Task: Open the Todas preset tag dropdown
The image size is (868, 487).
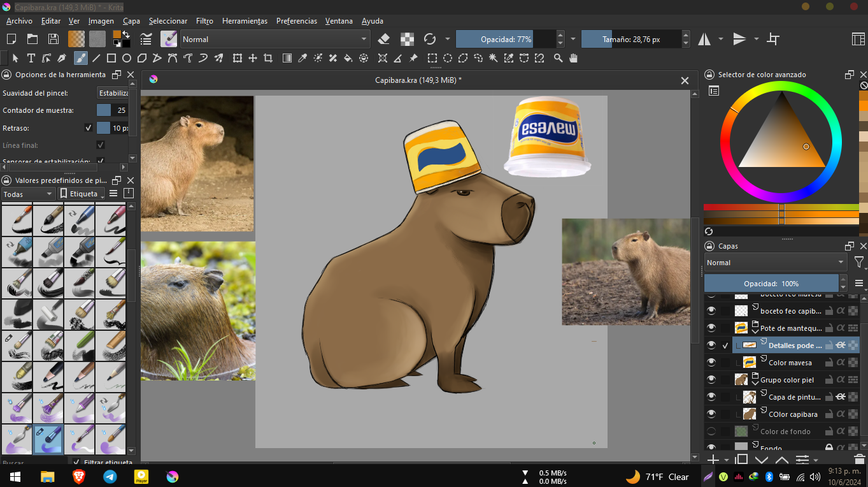Action: (28, 194)
